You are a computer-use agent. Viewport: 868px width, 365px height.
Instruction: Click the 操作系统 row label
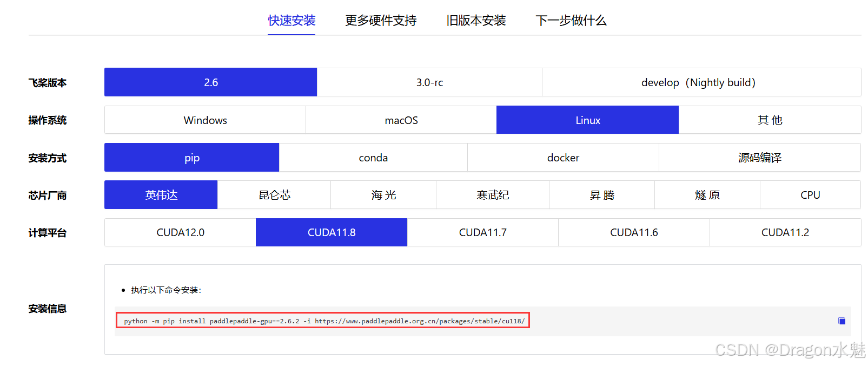pos(48,120)
